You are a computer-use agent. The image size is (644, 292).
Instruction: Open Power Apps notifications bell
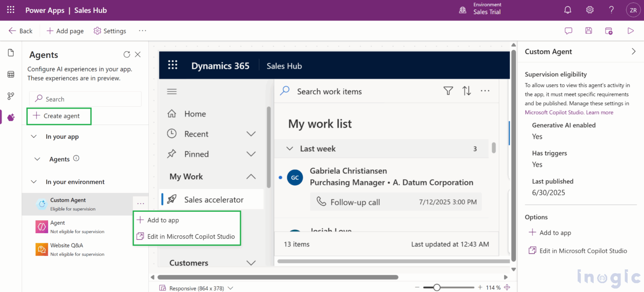click(568, 9)
